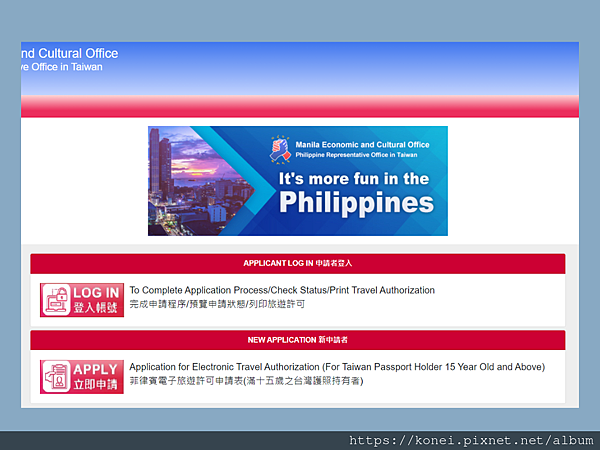
Task: Click the APPLICANT LOG IN 申請者登入 header
Action: [x=298, y=263]
